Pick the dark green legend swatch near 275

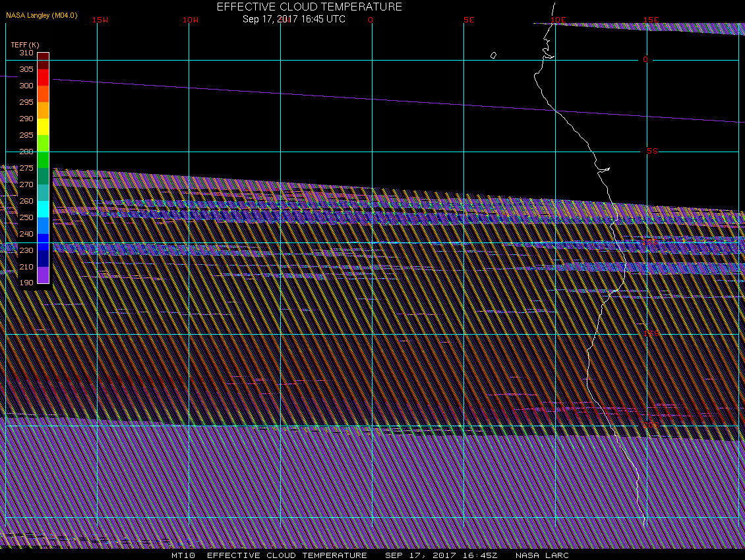[44, 176]
